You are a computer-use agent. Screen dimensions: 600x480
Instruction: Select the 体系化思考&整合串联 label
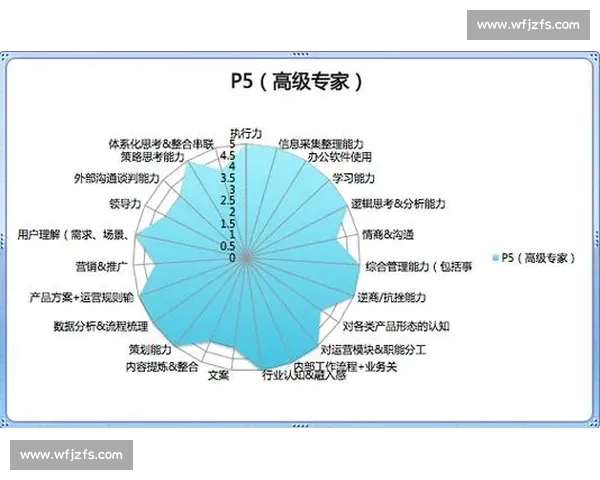[161, 144]
